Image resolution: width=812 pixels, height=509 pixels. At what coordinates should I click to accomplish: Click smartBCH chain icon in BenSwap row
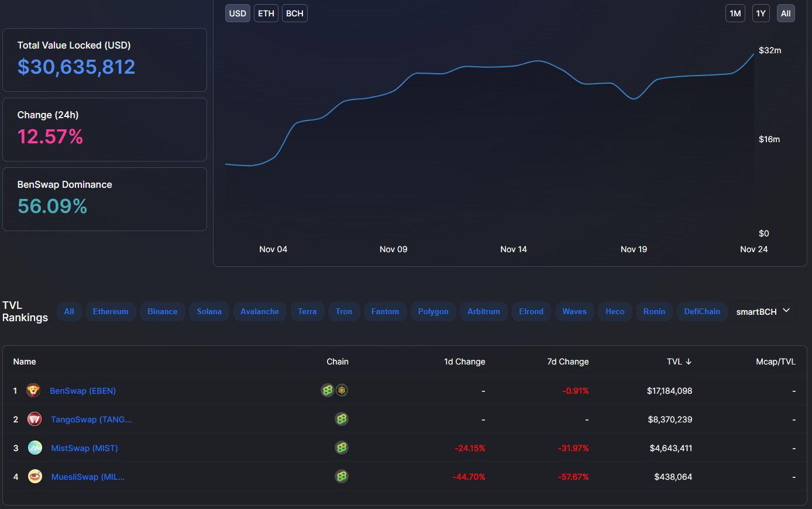pos(328,390)
